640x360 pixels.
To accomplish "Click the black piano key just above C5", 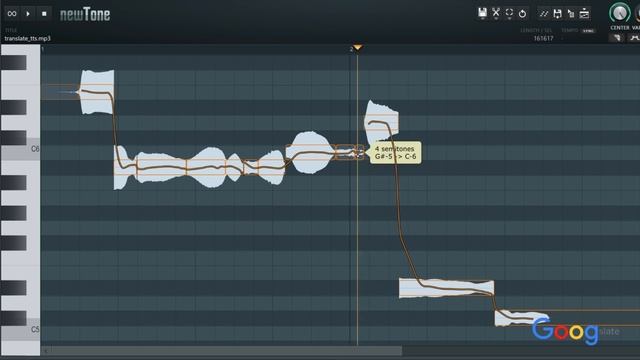I will tap(13, 318).
